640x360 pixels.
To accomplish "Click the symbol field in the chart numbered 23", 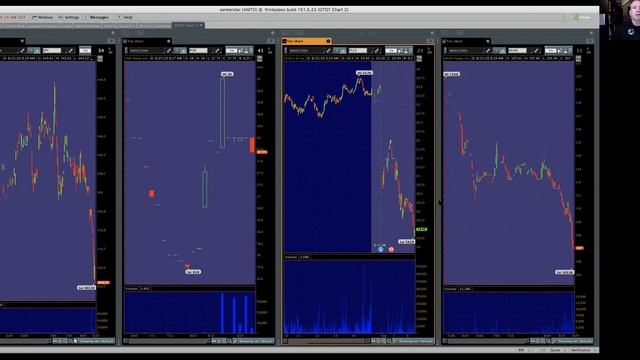I will coord(306,51).
